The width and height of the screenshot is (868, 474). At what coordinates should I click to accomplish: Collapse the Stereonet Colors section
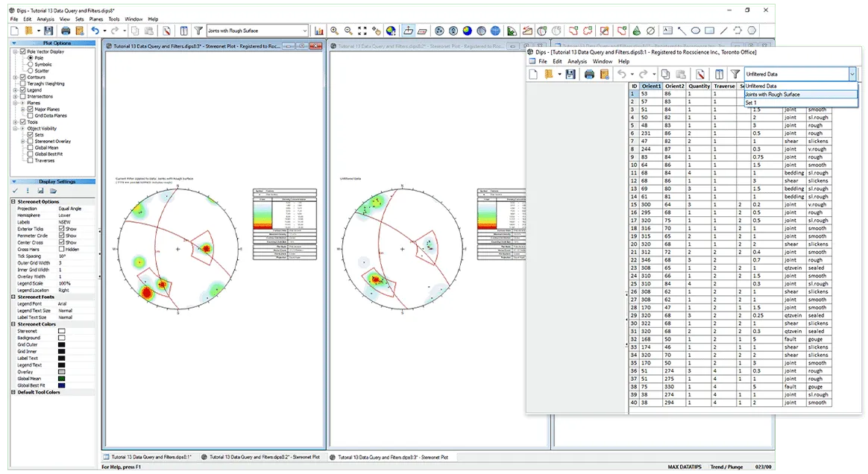coord(13,324)
